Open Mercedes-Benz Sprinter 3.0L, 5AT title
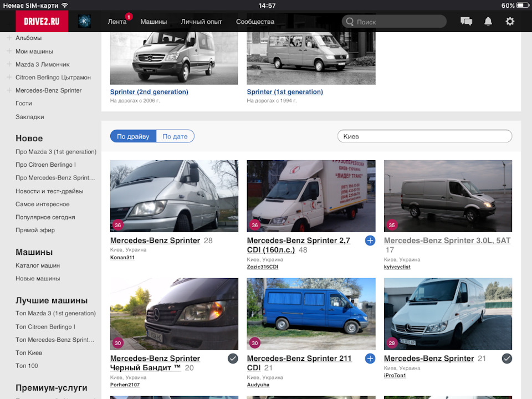 tap(447, 241)
